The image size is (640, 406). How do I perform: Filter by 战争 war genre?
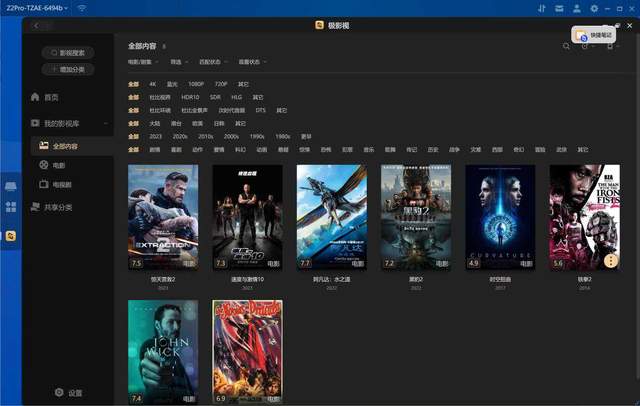point(454,149)
